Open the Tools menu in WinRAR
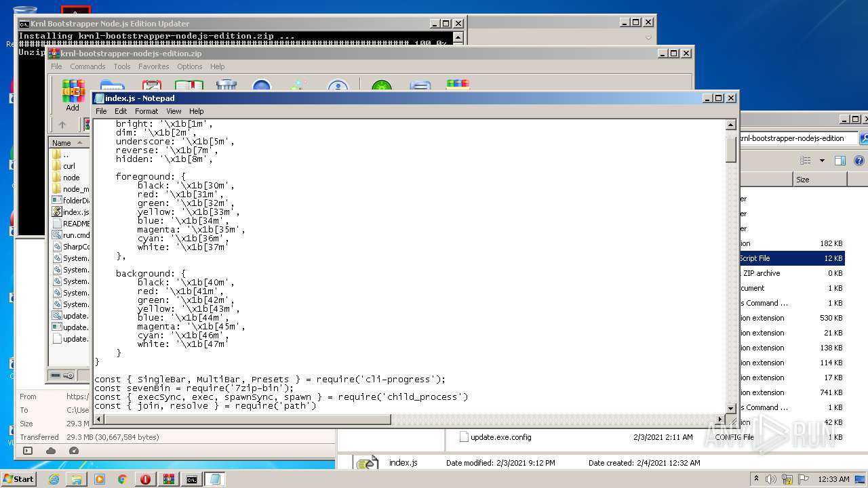Screen dimensions: 868x488 click(x=122, y=66)
